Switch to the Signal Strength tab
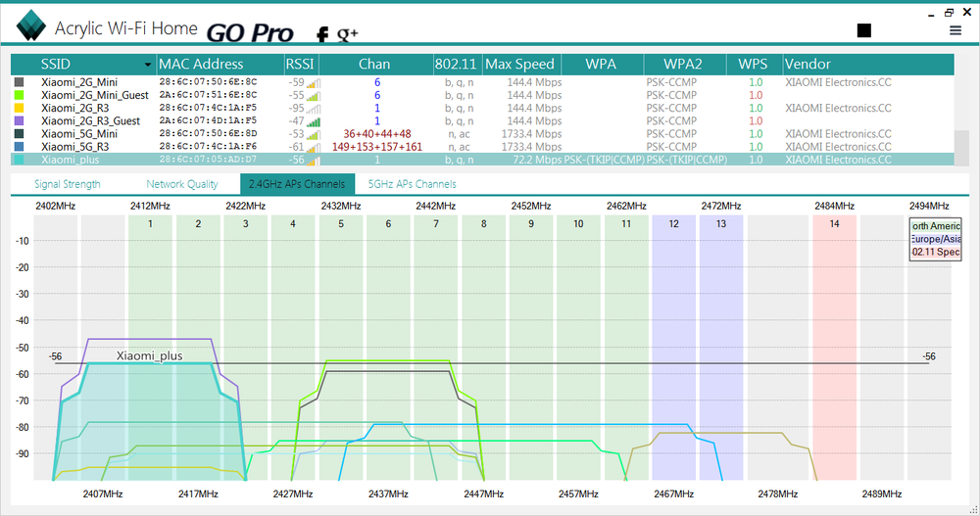The image size is (980, 516). tap(68, 183)
